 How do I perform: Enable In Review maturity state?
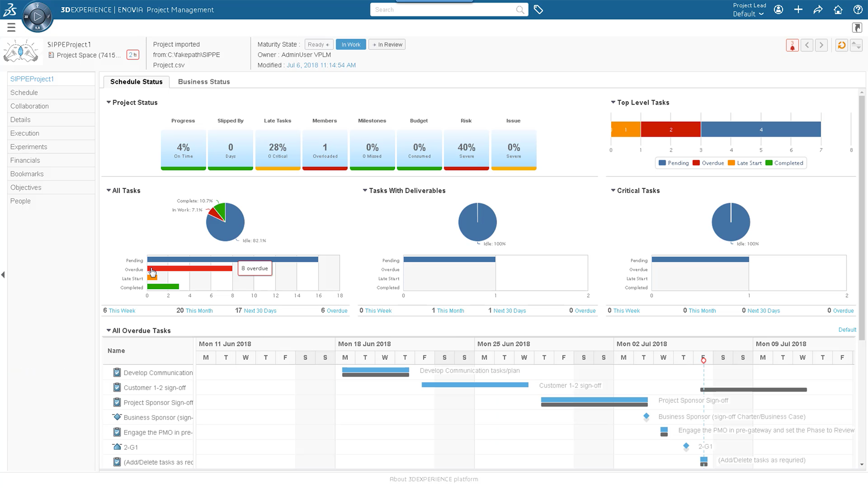pyautogui.click(x=387, y=44)
